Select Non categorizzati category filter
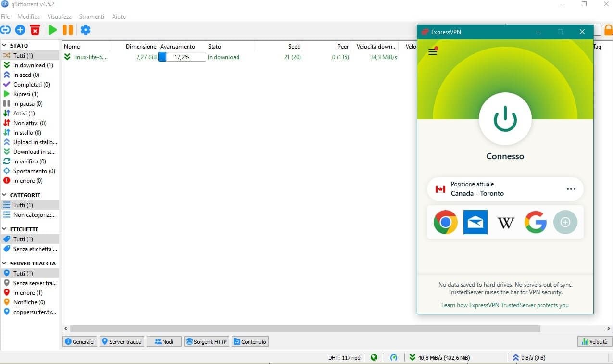The width and height of the screenshot is (613, 364). (x=30, y=215)
